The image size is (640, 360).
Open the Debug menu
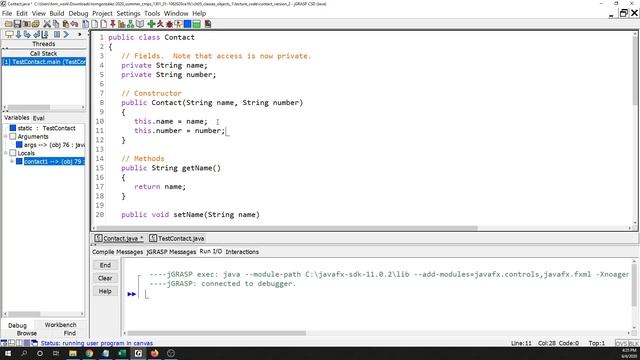click(78, 13)
